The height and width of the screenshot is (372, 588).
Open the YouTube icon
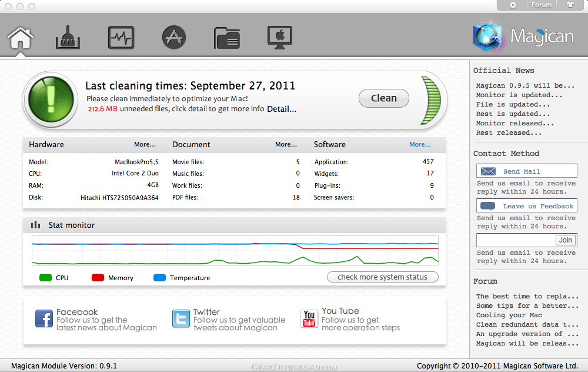point(309,318)
